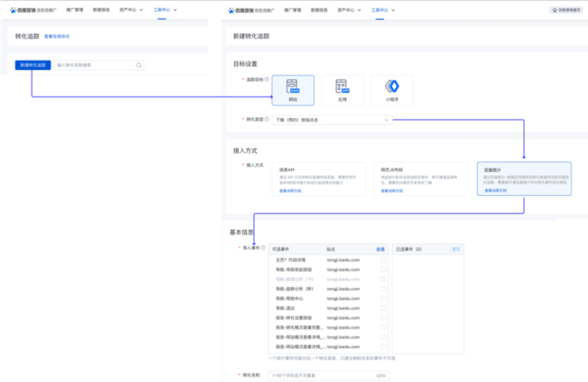
Task: Expand 工具中心 menu in left panel
Action: (x=165, y=10)
